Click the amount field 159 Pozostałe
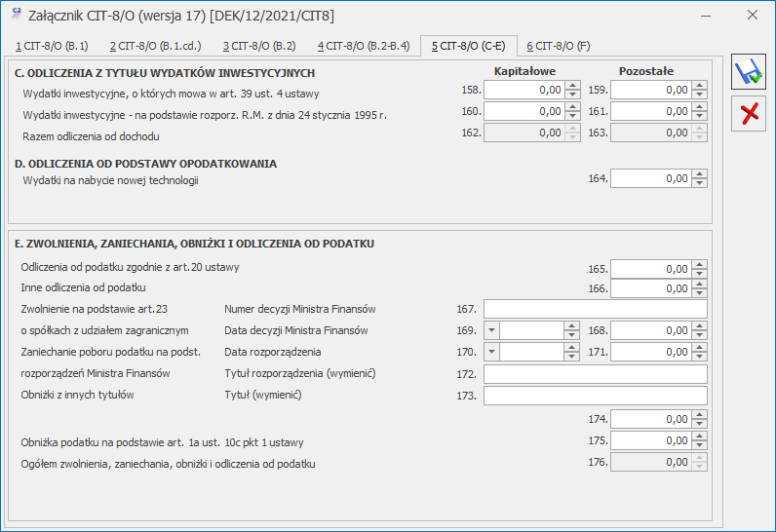Screen dimensions: 776x532 click(x=651, y=90)
